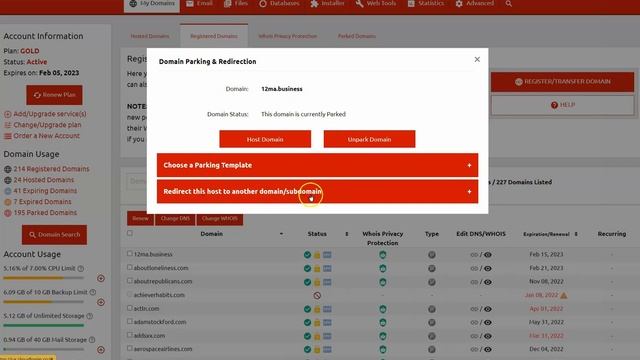Click blue parking icon for aboutrepublicans.com
640x360 pixels.
[327, 282]
